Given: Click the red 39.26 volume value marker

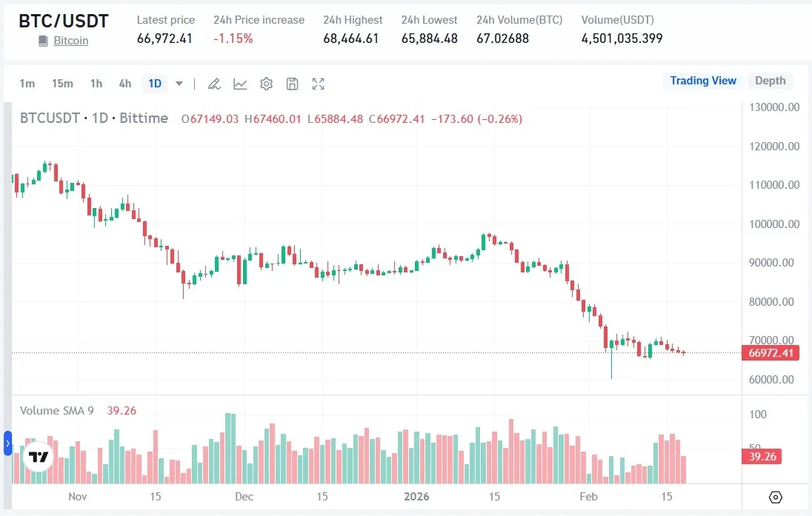Looking at the screenshot, I should coord(761,457).
